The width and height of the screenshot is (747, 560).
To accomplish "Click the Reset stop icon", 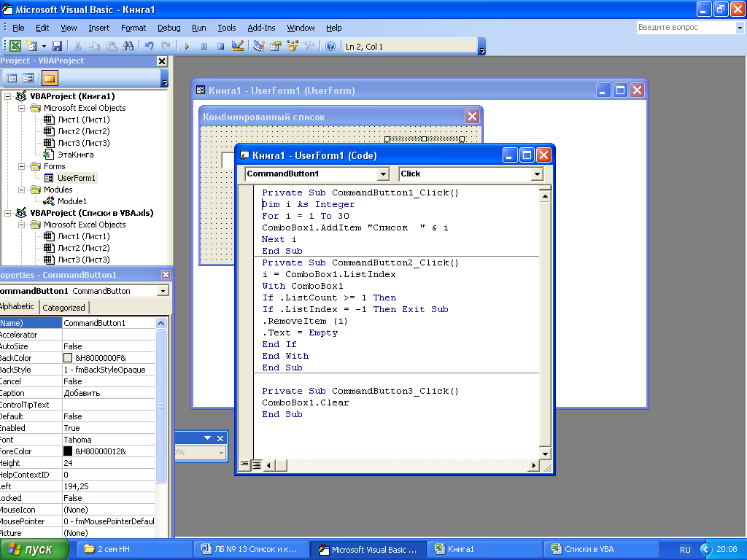I will [x=220, y=46].
